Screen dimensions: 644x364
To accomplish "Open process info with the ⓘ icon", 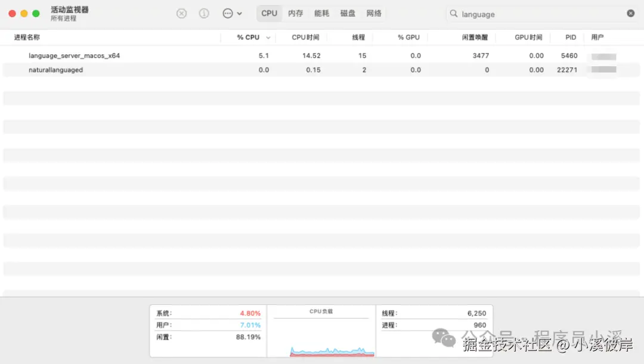I will (x=203, y=13).
